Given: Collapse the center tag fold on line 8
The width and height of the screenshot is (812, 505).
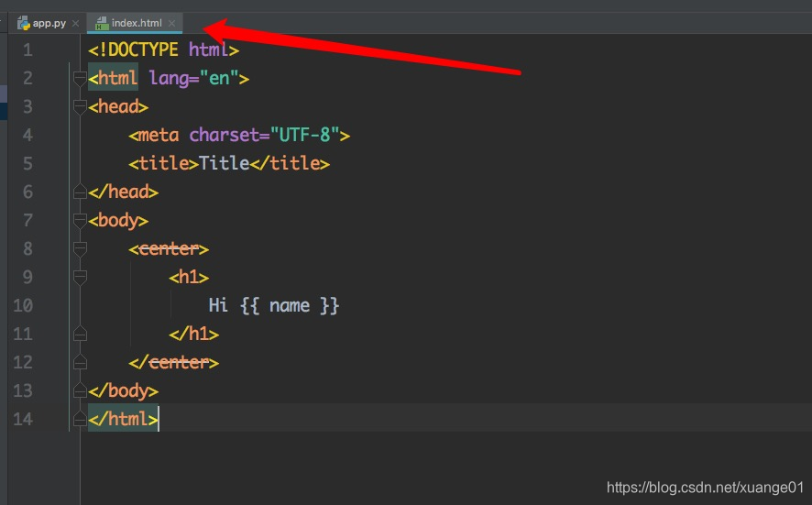Looking at the screenshot, I should pyautogui.click(x=80, y=249).
